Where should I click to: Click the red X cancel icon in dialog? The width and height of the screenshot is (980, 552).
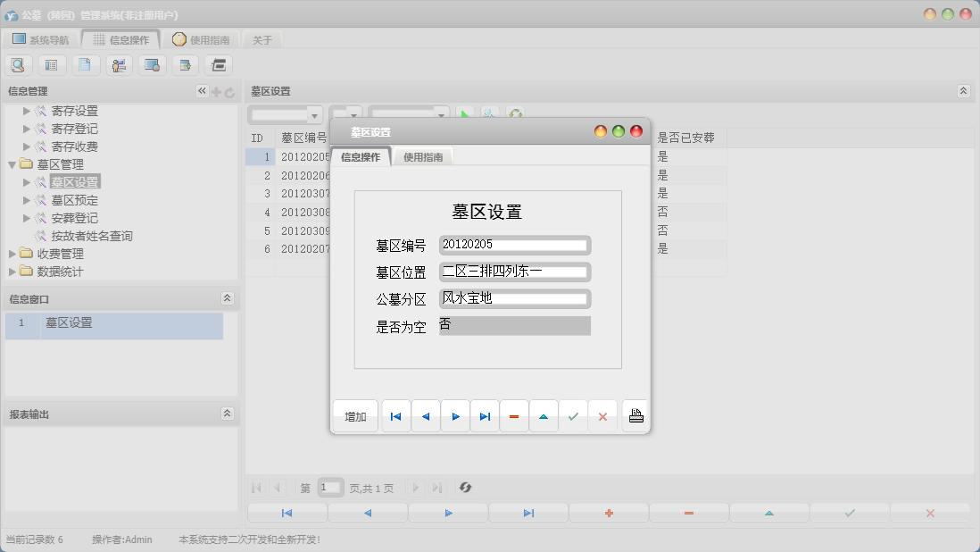(602, 416)
